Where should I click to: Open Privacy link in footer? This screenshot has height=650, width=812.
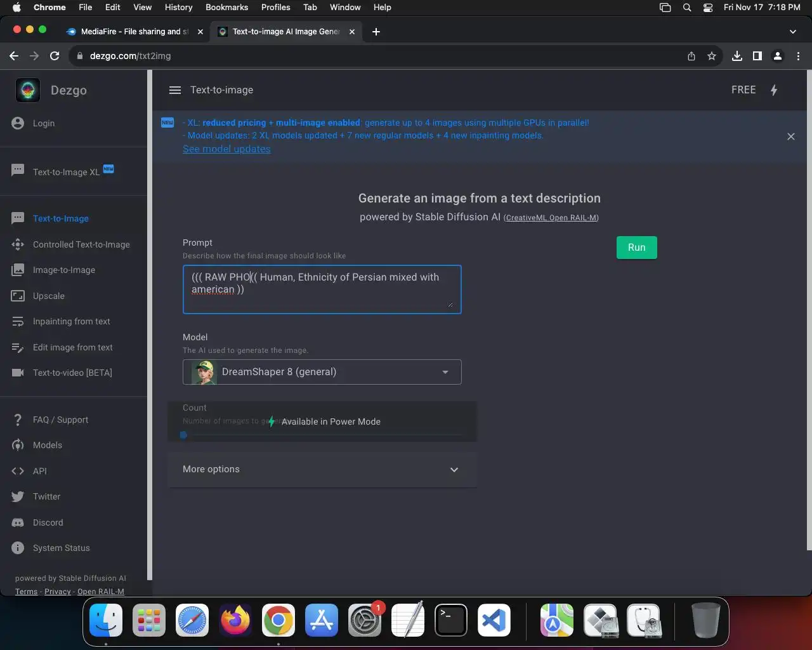click(x=58, y=592)
